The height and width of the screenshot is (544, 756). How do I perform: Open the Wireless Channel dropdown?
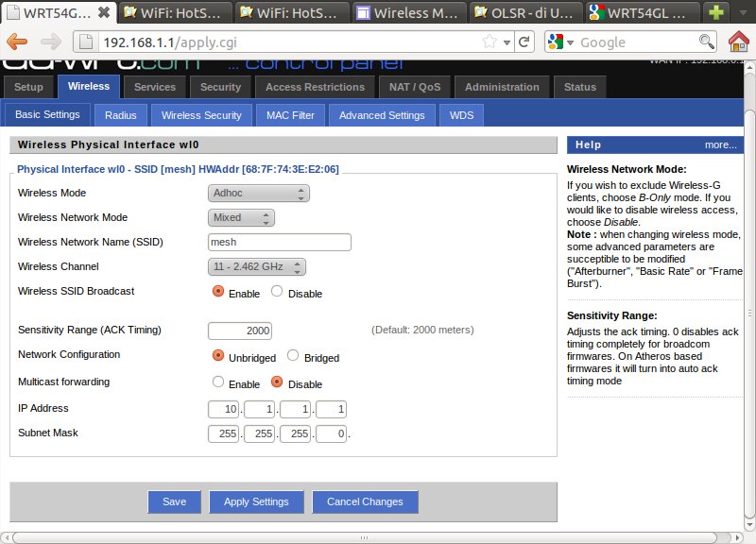(x=256, y=267)
